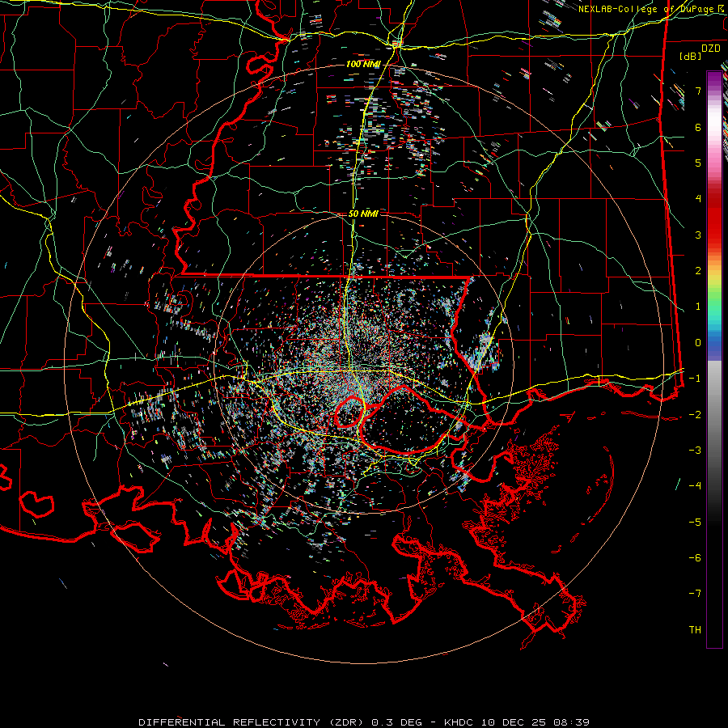
Task: Click the color scale value -1
Action: (x=695, y=379)
